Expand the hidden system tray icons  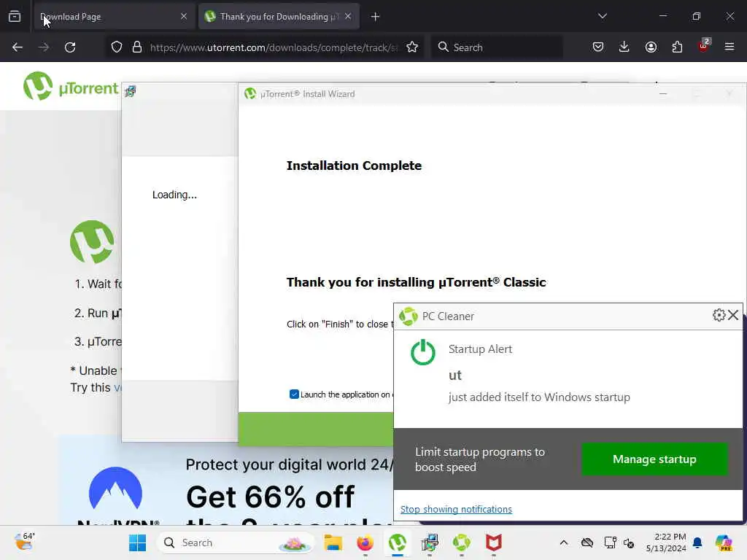coord(564,542)
